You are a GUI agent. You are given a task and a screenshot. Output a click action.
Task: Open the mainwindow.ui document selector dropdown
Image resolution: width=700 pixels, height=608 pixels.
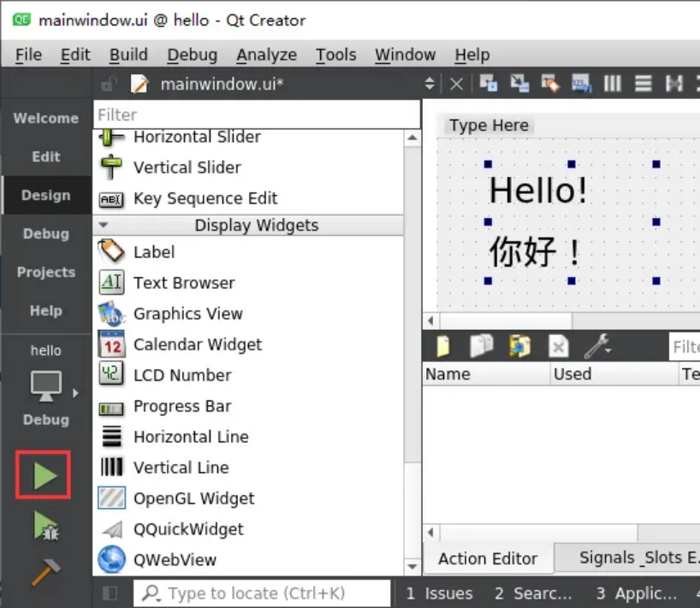point(430,84)
